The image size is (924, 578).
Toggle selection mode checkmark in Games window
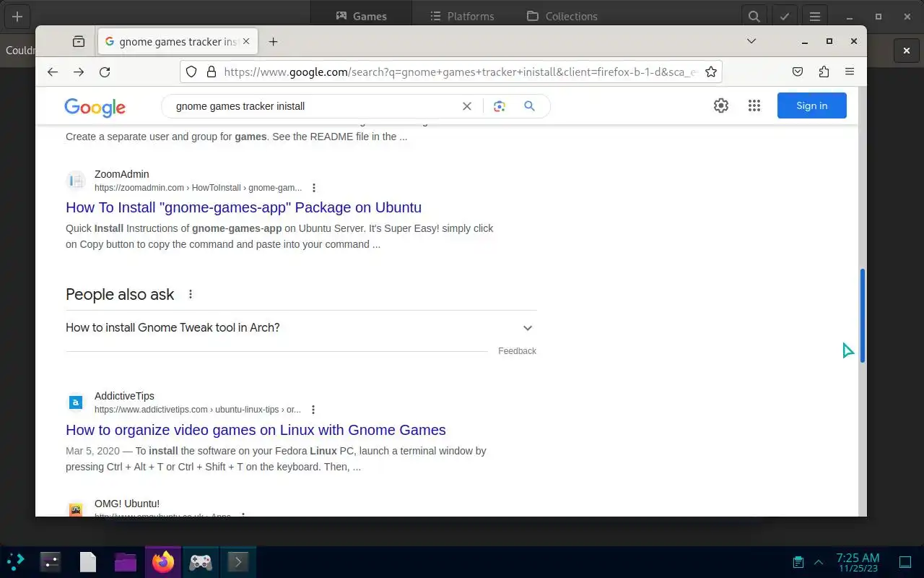tap(784, 16)
